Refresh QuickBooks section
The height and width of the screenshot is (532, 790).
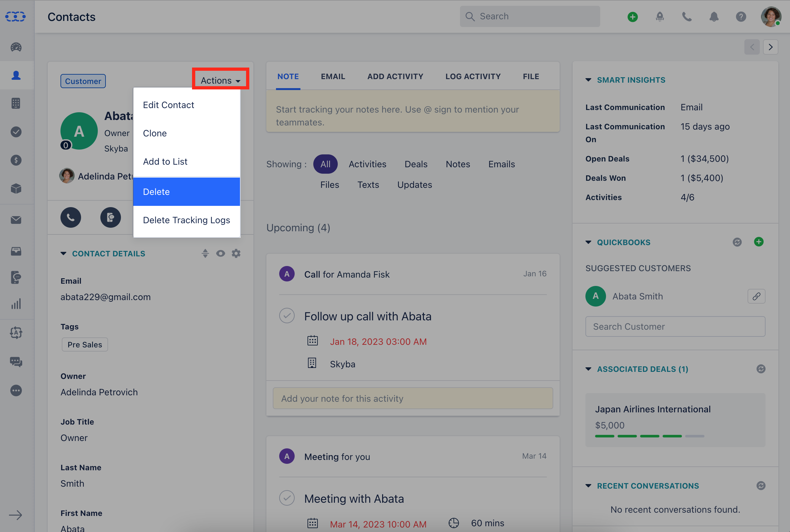pos(737,242)
